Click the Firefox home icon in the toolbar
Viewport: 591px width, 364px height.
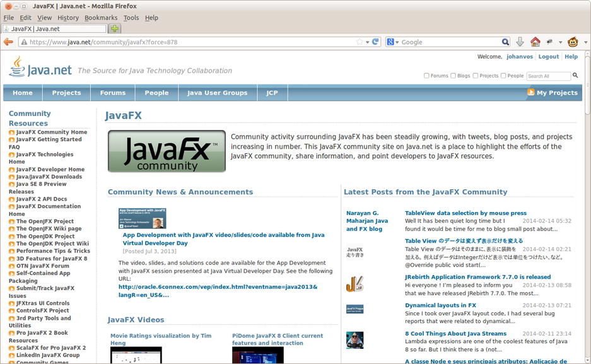click(x=535, y=42)
